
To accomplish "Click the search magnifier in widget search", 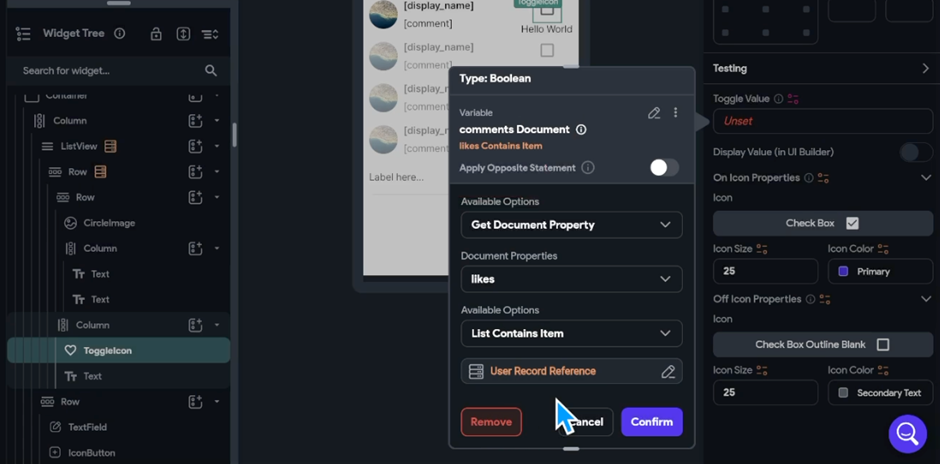I will (x=210, y=71).
